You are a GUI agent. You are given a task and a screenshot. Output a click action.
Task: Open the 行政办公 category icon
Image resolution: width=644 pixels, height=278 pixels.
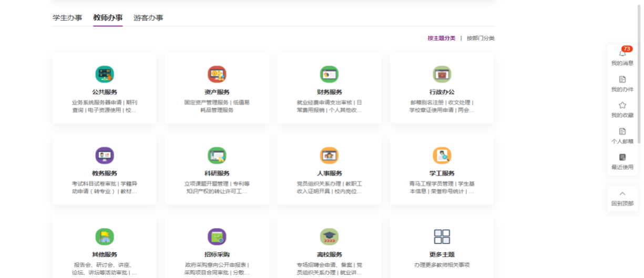(x=442, y=75)
